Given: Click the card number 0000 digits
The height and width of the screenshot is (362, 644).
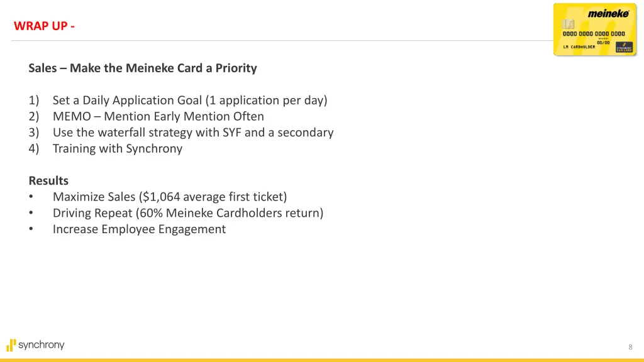Looking at the screenshot, I should tap(594, 34).
